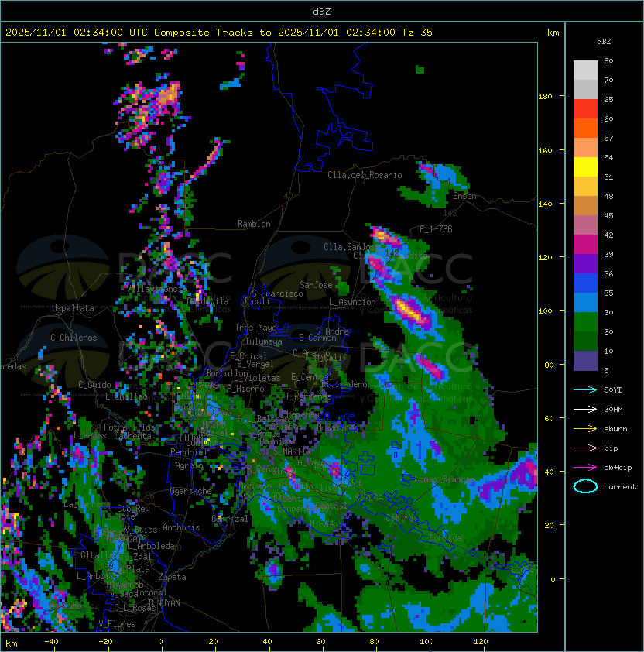The image size is (644, 652).
Task: Select the orange 60 dBZ color swatch
Action: point(585,129)
